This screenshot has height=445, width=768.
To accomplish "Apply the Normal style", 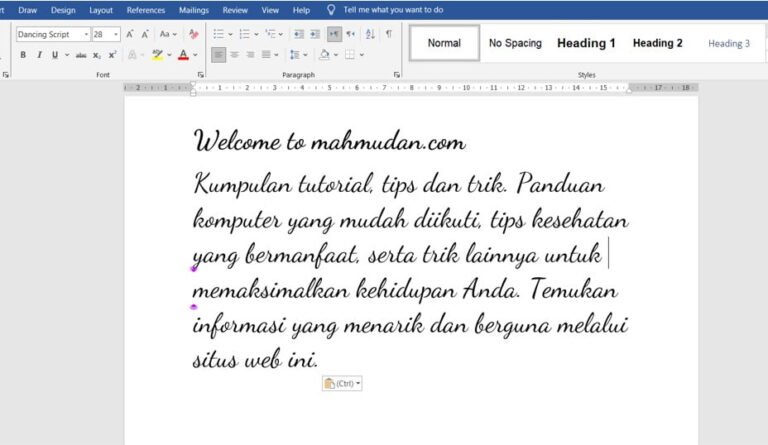I will (x=444, y=43).
